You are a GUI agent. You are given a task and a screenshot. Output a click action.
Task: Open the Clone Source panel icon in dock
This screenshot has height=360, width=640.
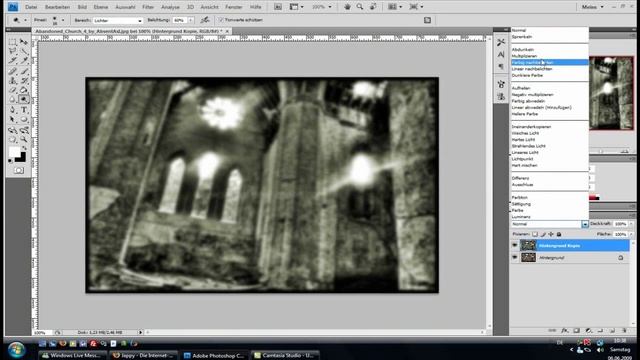(x=501, y=97)
